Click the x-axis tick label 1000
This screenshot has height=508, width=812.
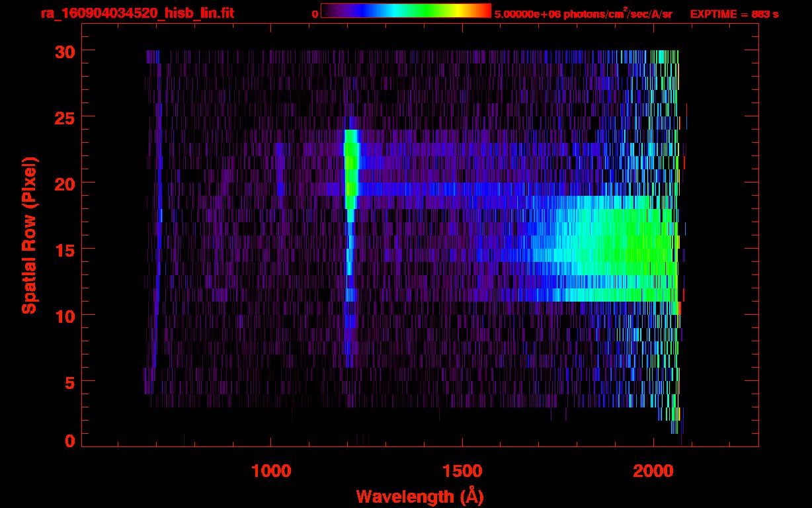click(x=271, y=472)
